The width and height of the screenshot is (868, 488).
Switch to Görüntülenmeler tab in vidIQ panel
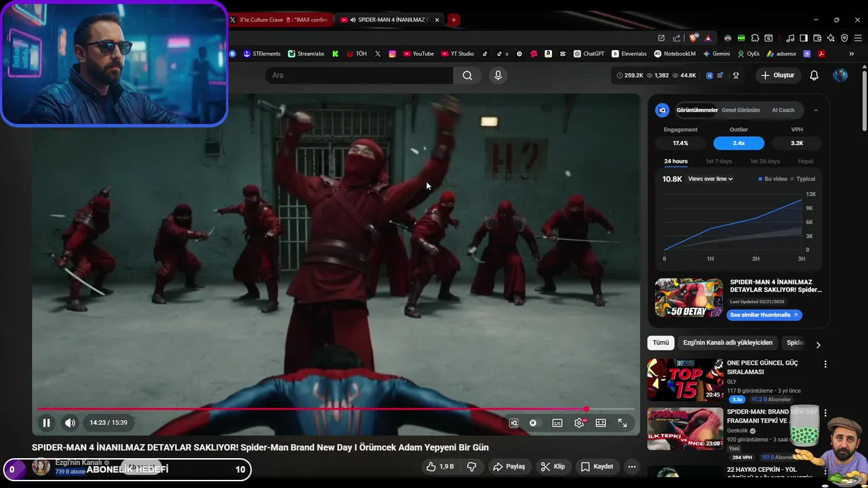(696, 110)
